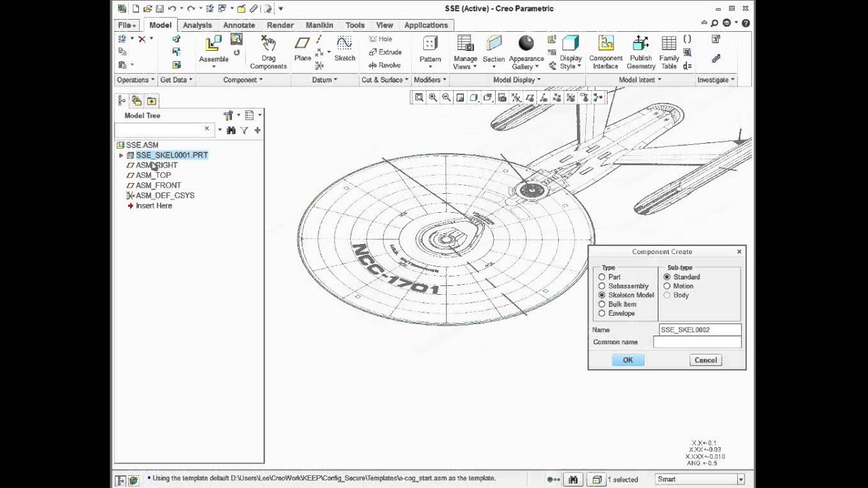
Task: Click the Model Tree settings tools icon
Action: point(229,115)
